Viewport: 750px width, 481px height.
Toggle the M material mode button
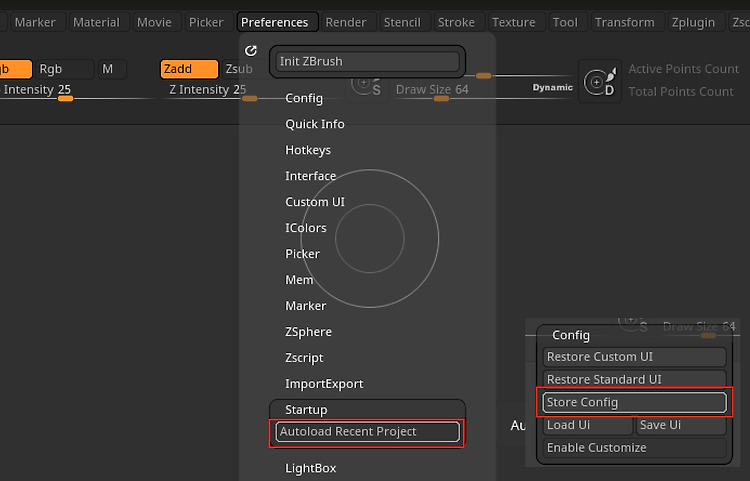112,69
